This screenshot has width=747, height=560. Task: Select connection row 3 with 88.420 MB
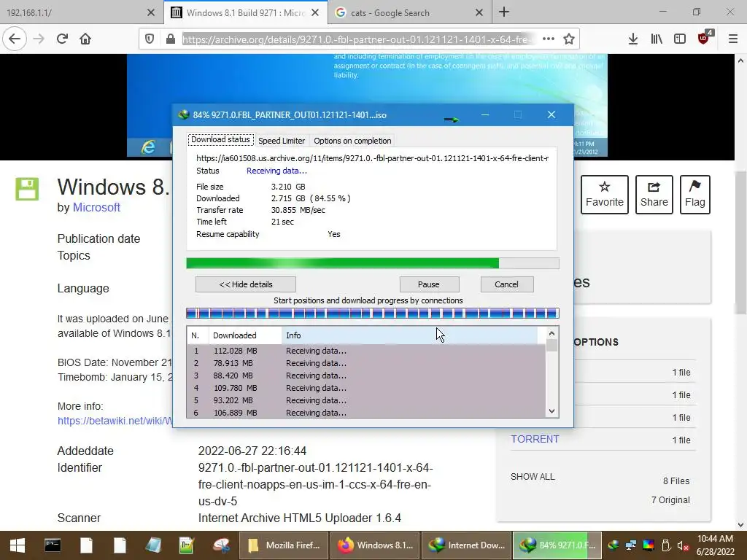tap(366, 376)
